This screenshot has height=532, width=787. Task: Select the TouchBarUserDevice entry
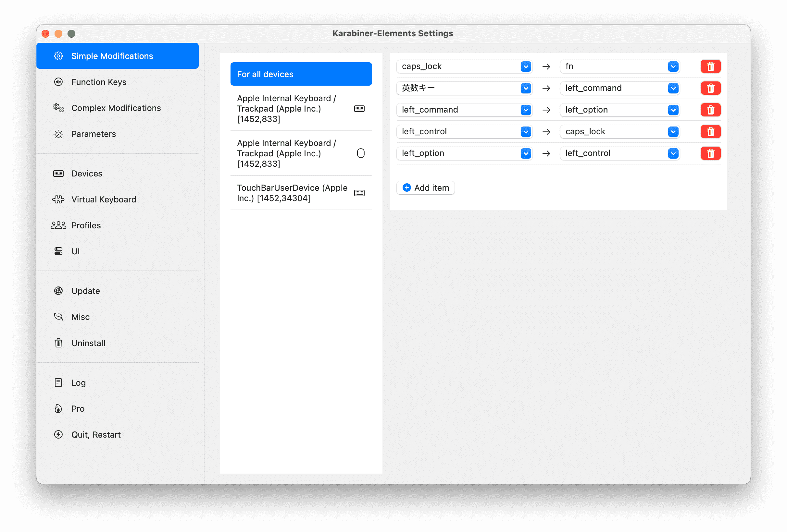[x=301, y=193]
